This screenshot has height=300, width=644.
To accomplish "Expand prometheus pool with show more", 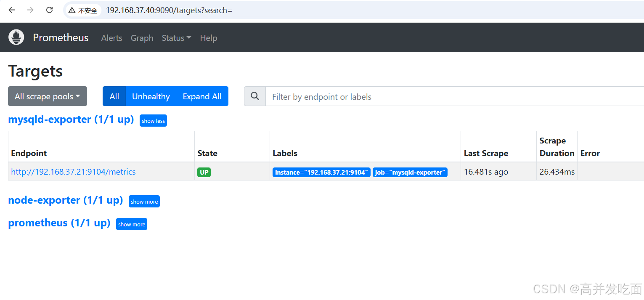I will pyautogui.click(x=132, y=224).
